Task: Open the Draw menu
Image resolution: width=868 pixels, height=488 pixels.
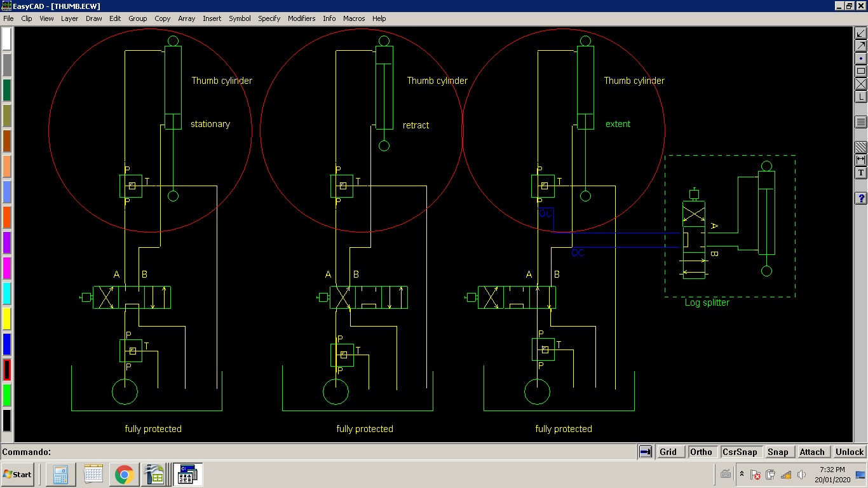Action: click(x=94, y=18)
